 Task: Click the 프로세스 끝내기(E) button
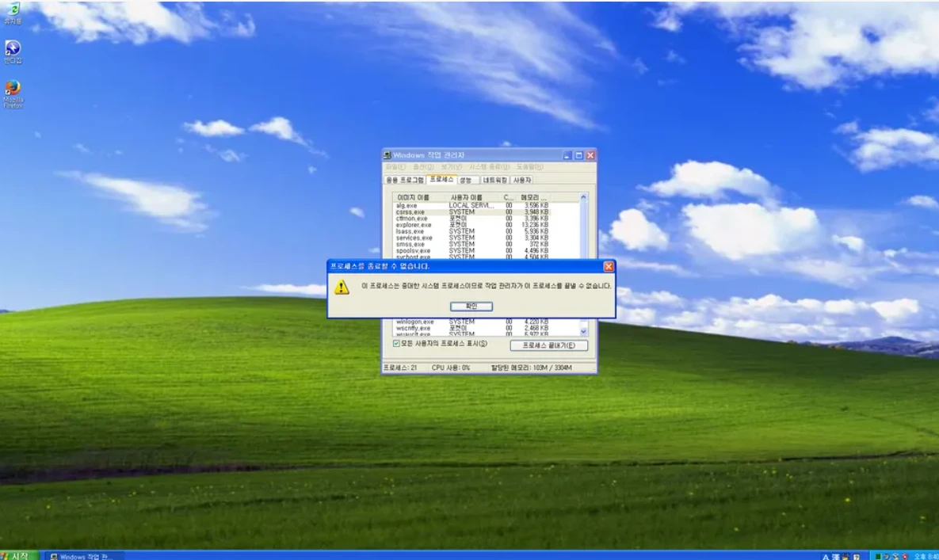pyautogui.click(x=548, y=345)
